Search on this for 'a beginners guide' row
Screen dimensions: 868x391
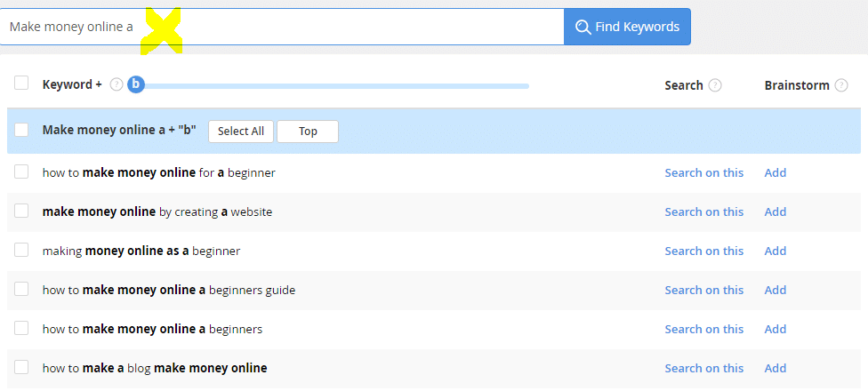tap(704, 290)
